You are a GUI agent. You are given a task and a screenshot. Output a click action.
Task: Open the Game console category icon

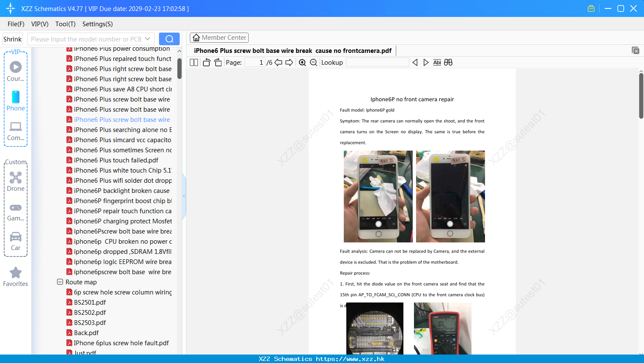coord(16,212)
